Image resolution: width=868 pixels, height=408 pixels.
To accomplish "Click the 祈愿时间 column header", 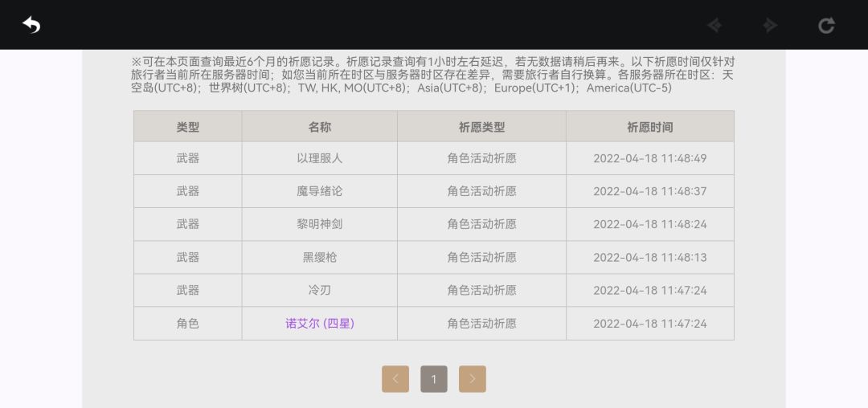I will click(x=650, y=127).
